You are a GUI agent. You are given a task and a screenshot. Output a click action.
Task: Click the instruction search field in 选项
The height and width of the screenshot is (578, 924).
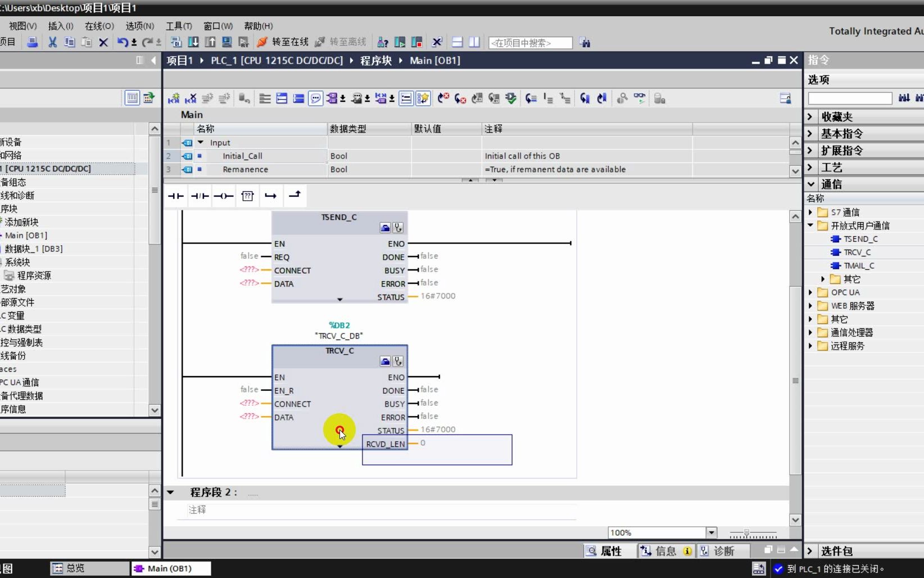click(x=850, y=98)
